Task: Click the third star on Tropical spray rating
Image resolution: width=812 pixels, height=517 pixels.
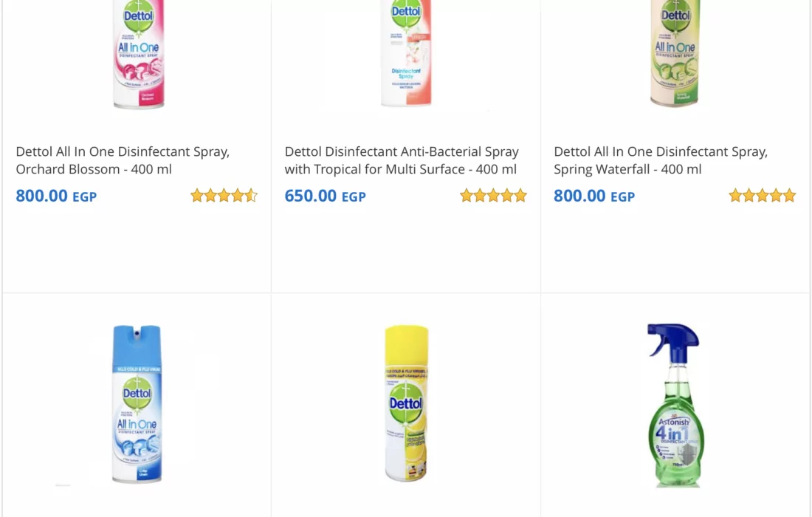Action: (494, 196)
